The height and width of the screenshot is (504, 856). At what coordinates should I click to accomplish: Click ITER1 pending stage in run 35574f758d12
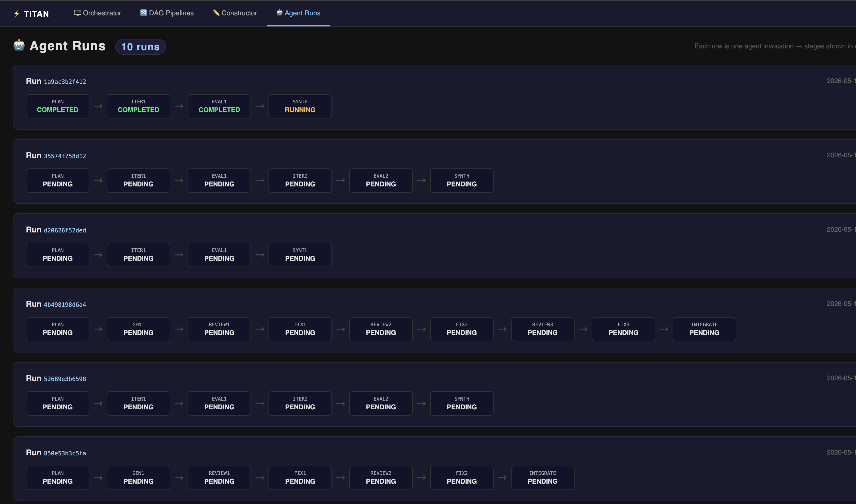click(x=139, y=181)
